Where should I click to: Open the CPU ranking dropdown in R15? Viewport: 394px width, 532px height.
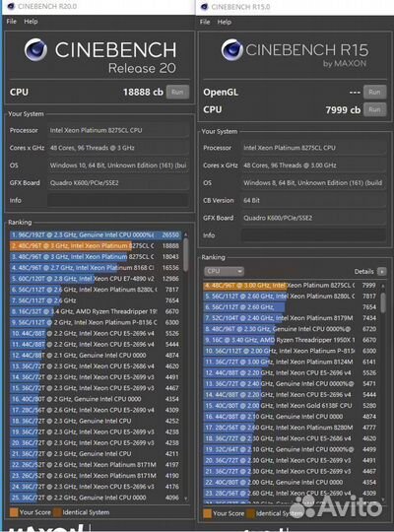(x=224, y=271)
